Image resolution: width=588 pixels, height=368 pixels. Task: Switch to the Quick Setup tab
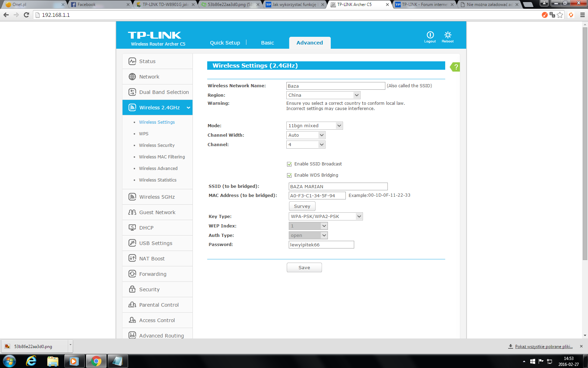pyautogui.click(x=225, y=43)
